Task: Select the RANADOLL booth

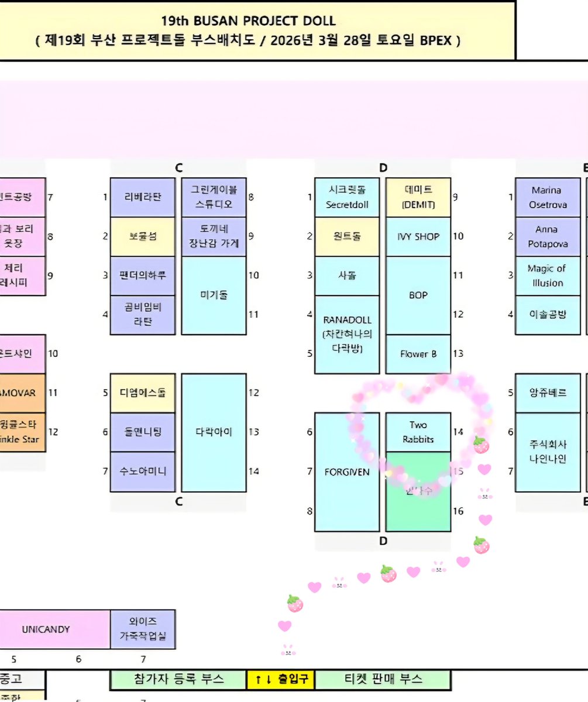Action: point(347,335)
